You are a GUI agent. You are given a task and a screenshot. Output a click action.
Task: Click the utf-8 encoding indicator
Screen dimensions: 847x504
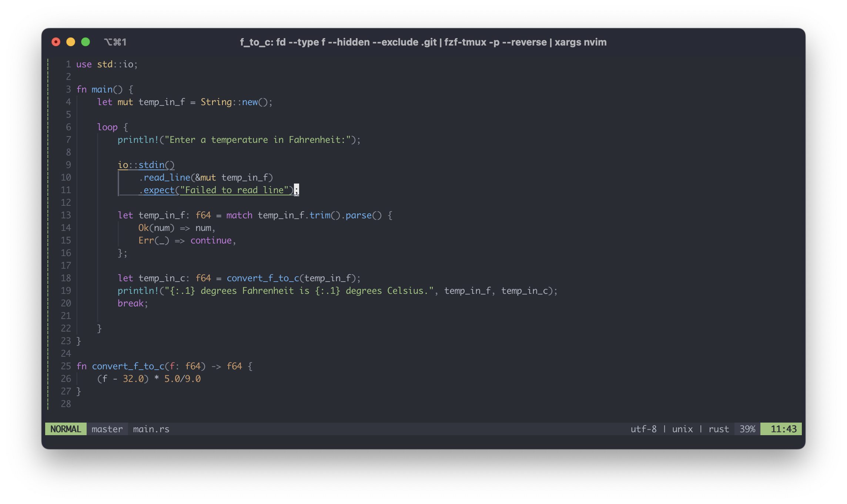point(643,429)
